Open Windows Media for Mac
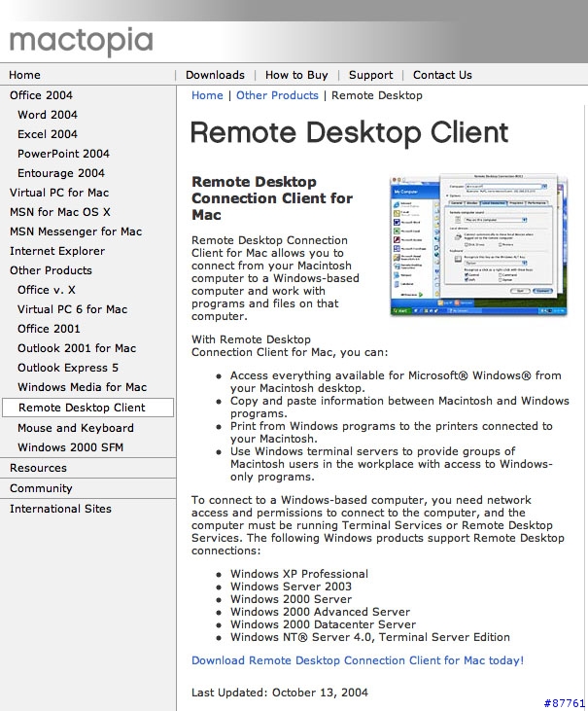The image size is (588, 711). 83,388
